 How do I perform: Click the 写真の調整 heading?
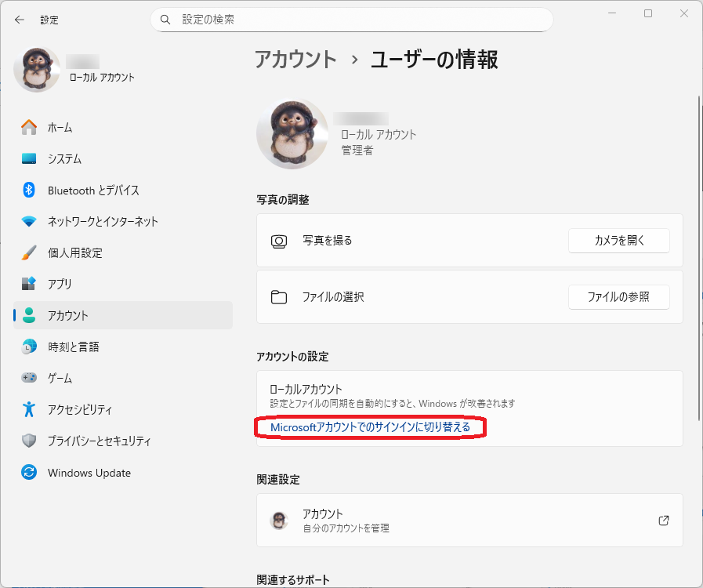pos(283,200)
